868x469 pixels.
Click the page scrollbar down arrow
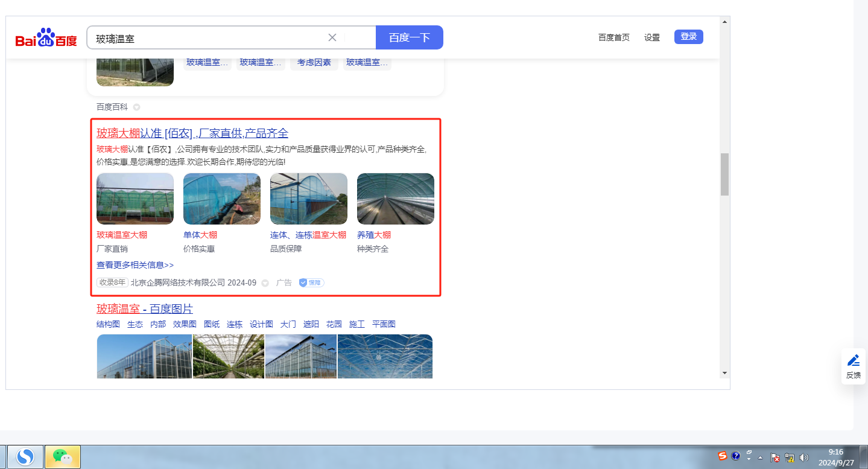tap(725, 373)
